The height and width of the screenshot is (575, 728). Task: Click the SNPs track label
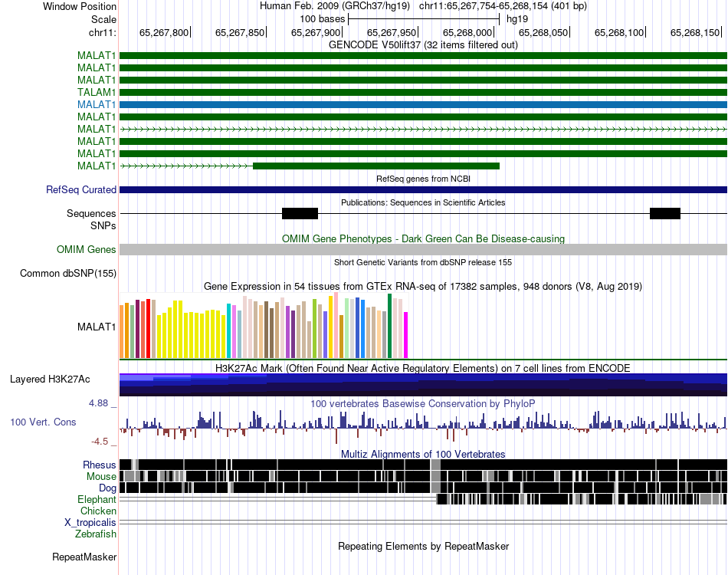103,225
